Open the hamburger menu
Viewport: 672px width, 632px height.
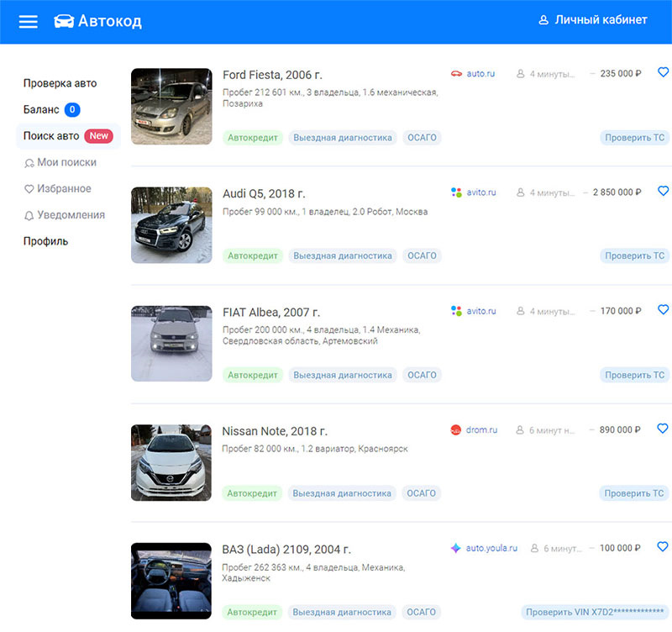pos(29,22)
